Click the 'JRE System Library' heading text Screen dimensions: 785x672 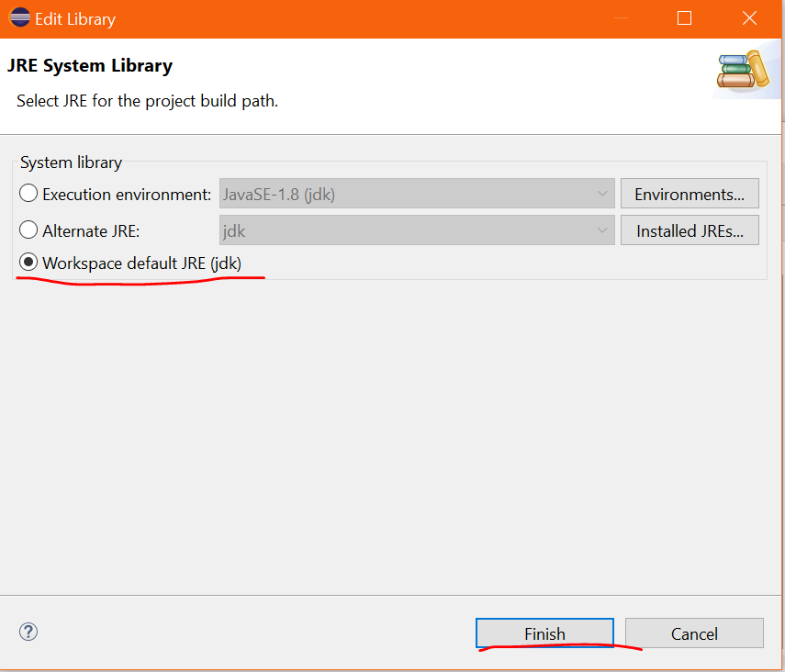[x=90, y=65]
